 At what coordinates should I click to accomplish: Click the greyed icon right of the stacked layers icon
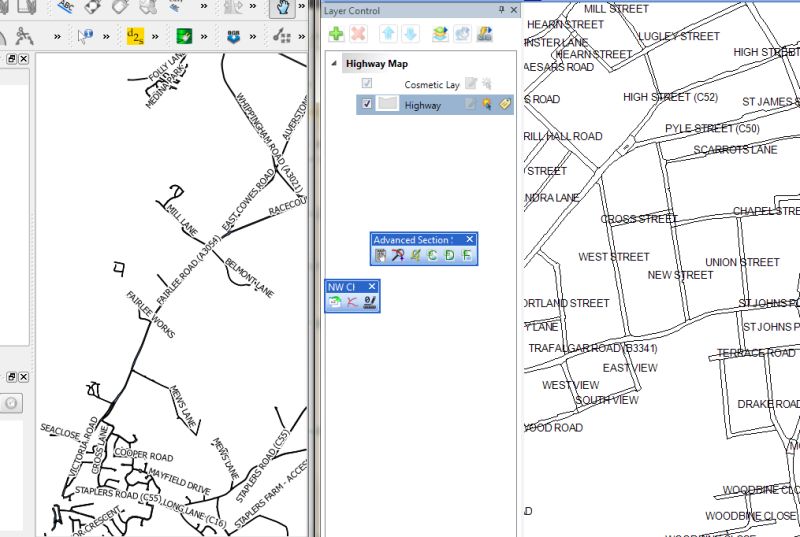[462, 34]
